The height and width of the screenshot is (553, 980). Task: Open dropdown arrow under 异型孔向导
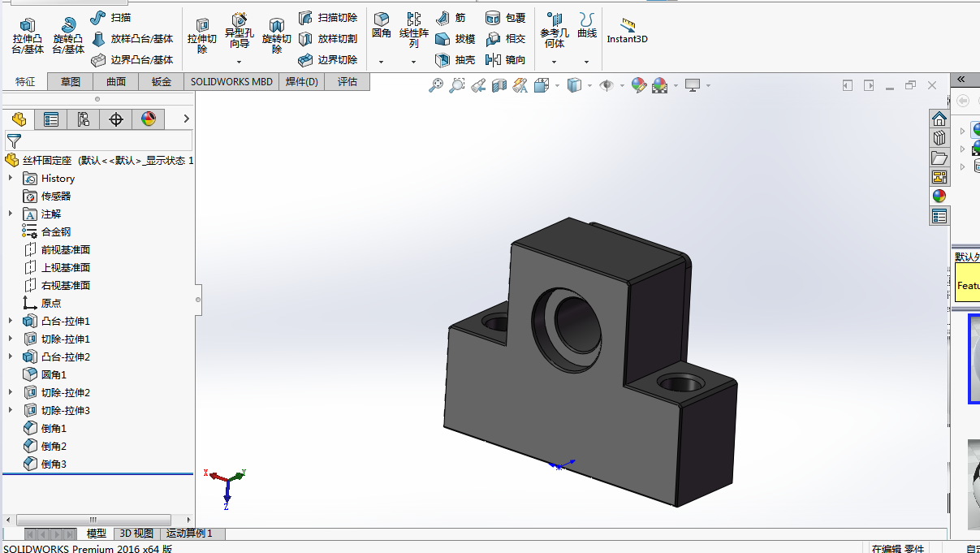[239, 62]
